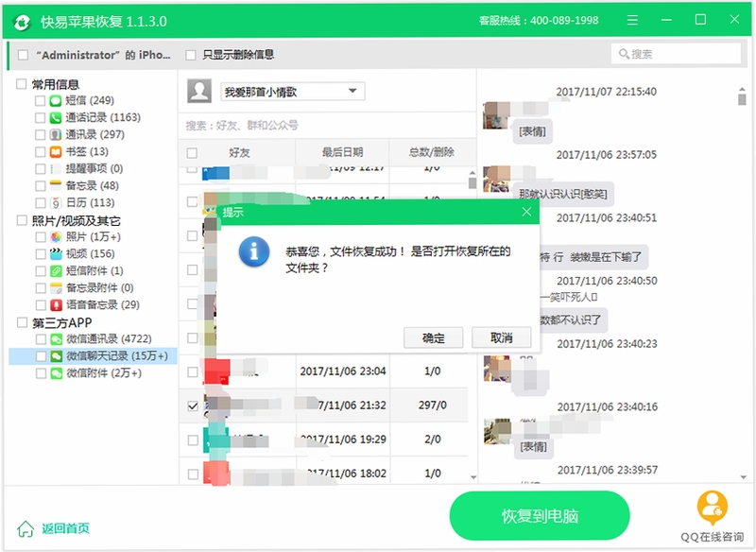Click the 搜索：好友、群和公众号 search field
Viewport: 756px width, 552px height.
click(x=327, y=126)
